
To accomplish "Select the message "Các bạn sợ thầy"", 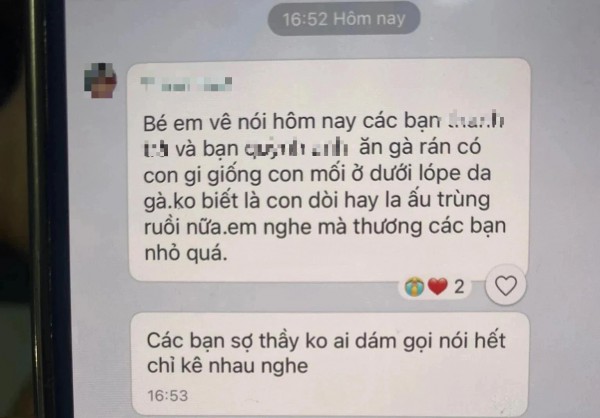I will [x=330, y=364].
